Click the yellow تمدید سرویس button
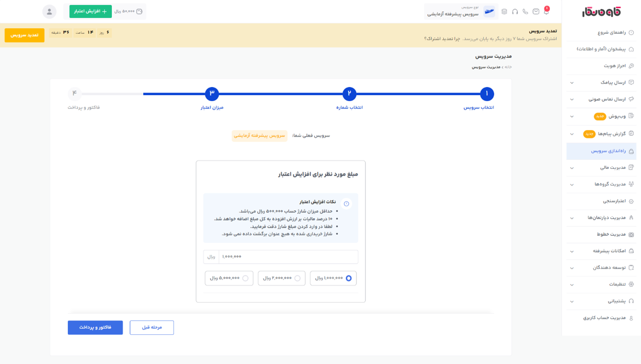Screen dimensions: 641x364 click(24, 35)
